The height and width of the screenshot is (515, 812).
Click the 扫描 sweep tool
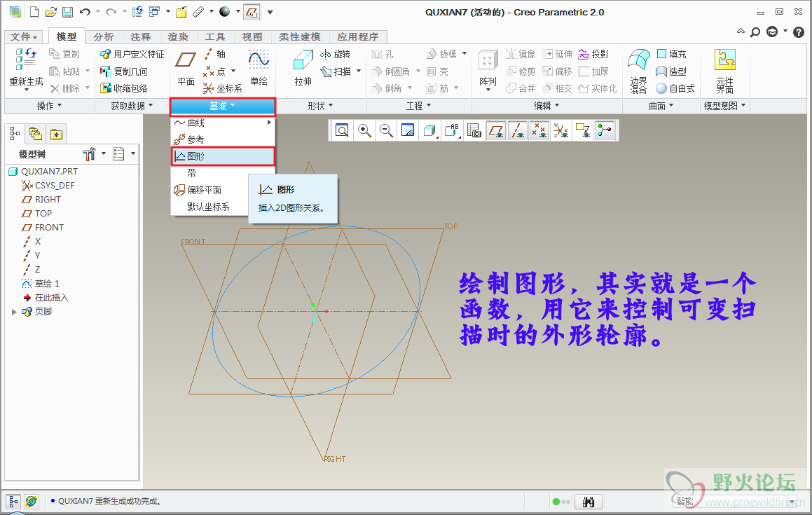[x=336, y=71]
